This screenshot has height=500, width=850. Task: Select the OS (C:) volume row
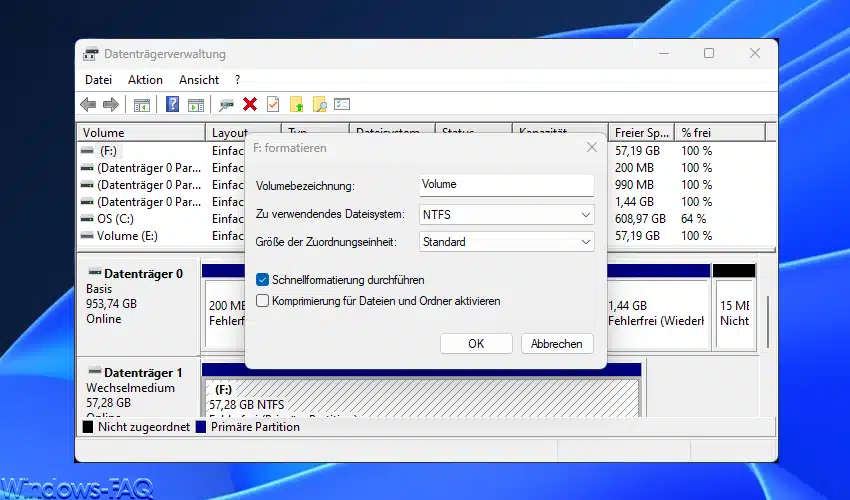[x=115, y=219]
